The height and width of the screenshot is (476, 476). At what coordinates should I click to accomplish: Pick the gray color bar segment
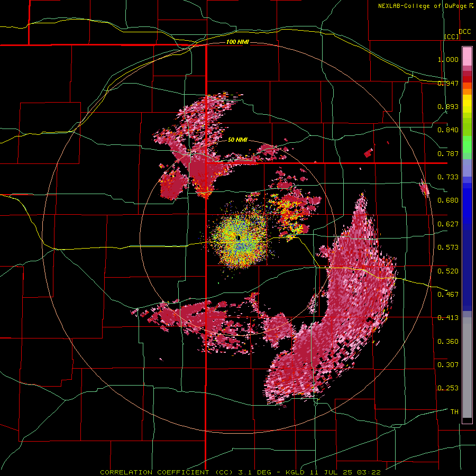pos(467,368)
